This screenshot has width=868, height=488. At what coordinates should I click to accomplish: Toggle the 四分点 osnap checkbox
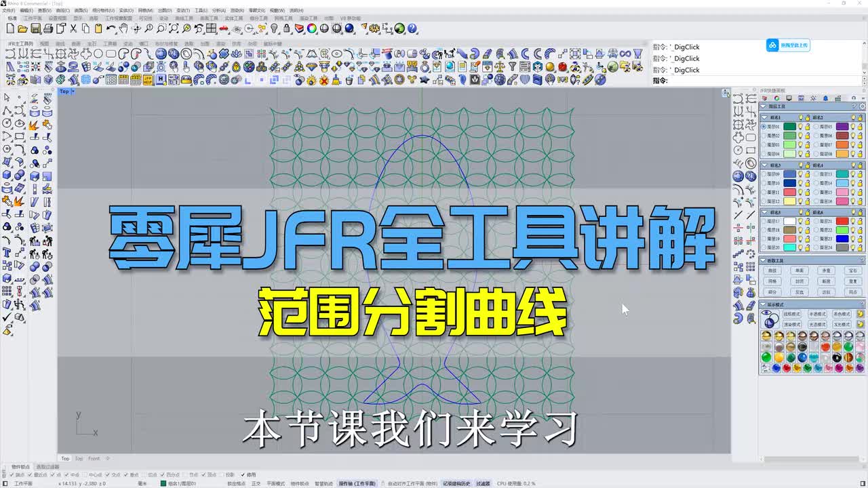pyautogui.click(x=164, y=474)
